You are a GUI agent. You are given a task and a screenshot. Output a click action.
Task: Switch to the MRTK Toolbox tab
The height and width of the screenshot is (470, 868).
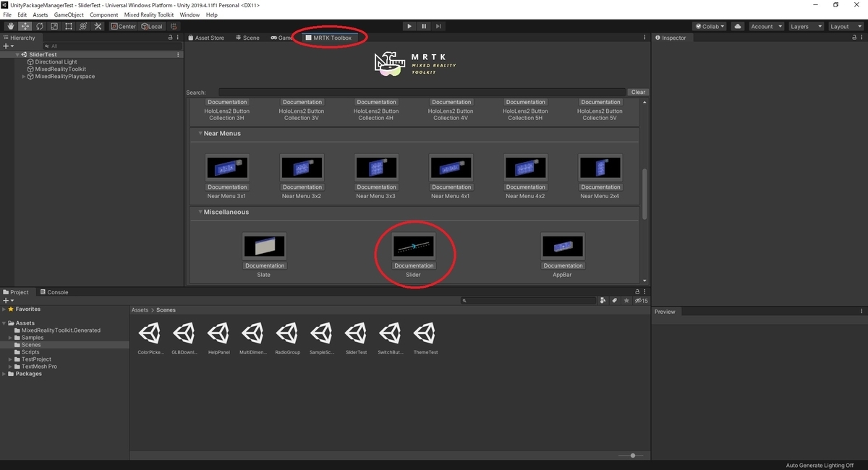329,38
